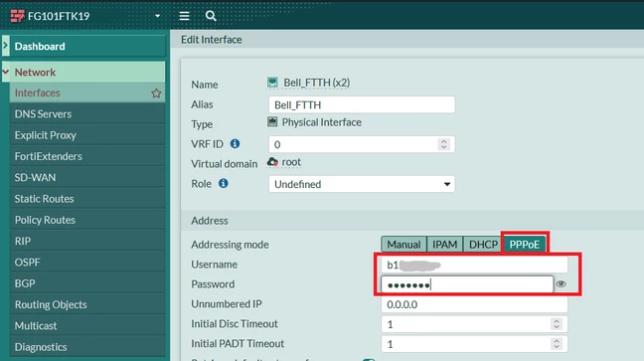Adjust the Initial PADT Timeout spinner

557,344
